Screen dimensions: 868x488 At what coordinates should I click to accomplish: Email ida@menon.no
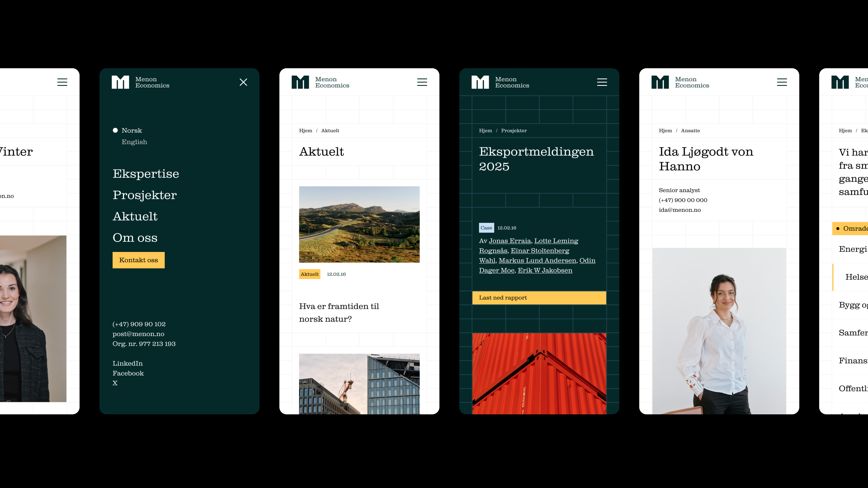680,210
